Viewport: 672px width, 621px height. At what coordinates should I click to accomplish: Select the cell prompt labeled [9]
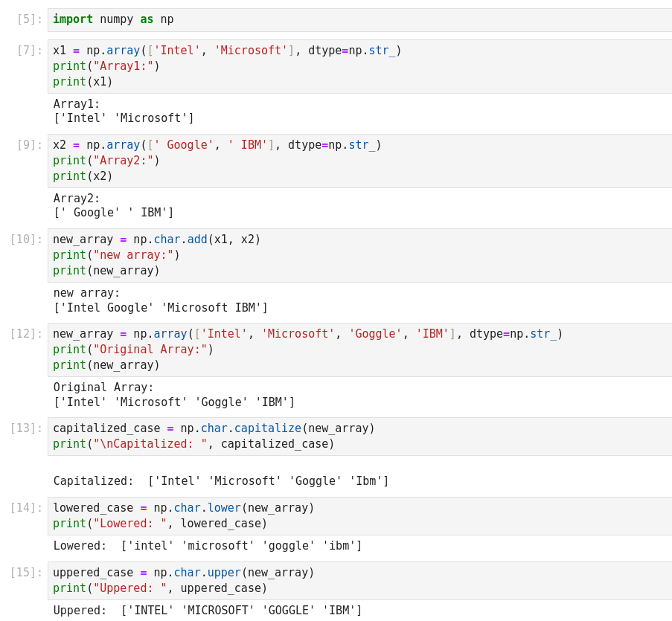tap(30, 145)
